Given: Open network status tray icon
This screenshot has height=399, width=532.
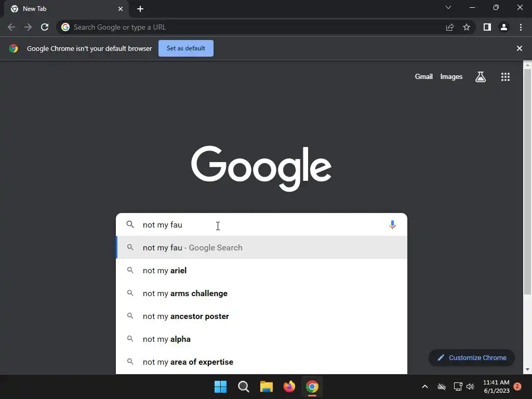Looking at the screenshot, I should click(x=458, y=387).
